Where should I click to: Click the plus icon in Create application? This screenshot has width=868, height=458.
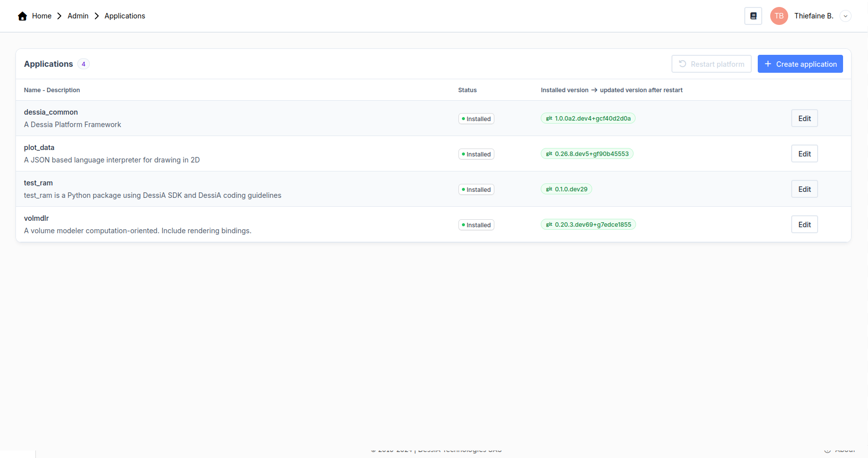point(768,64)
